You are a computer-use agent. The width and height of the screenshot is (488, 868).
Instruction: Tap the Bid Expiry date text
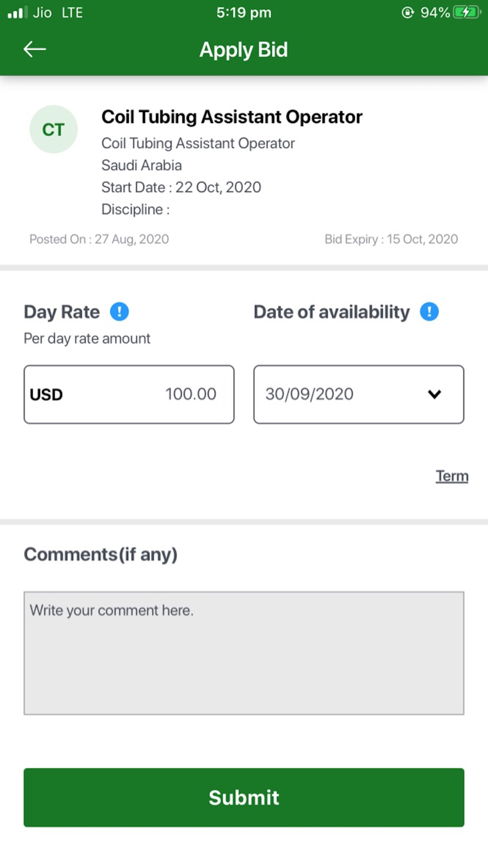point(391,239)
